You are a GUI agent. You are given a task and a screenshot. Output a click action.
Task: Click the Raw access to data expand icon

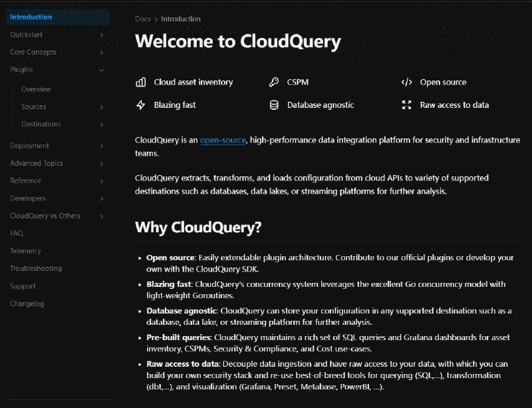tap(406, 105)
